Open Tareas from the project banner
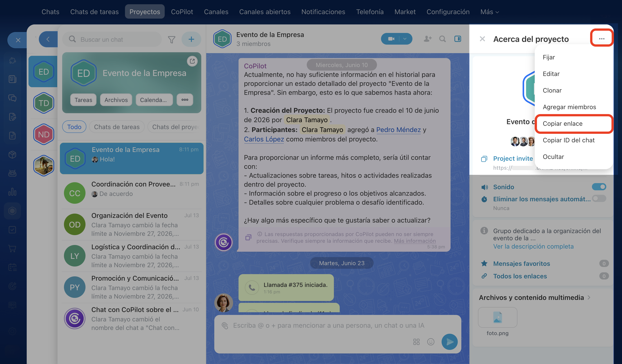This screenshot has width=622, height=364. coord(83,100)
